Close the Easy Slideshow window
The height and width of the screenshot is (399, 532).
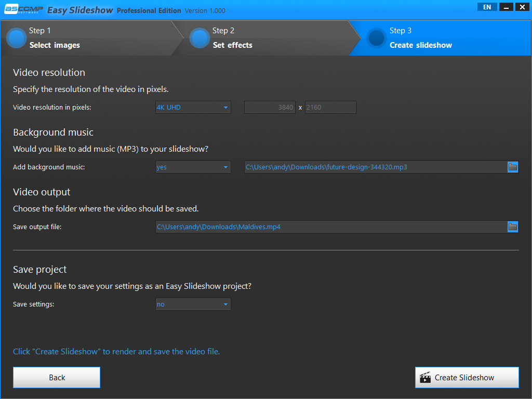click(x=523, y=7)
